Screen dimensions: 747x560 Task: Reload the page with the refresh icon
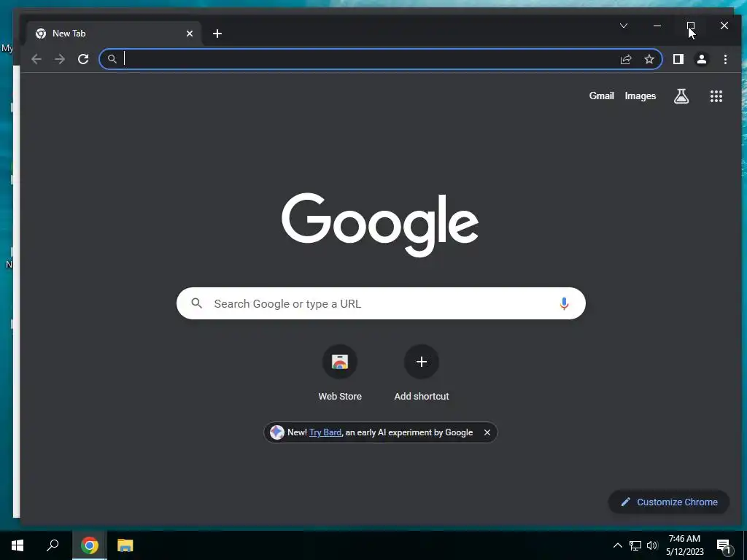coord(83,59)
